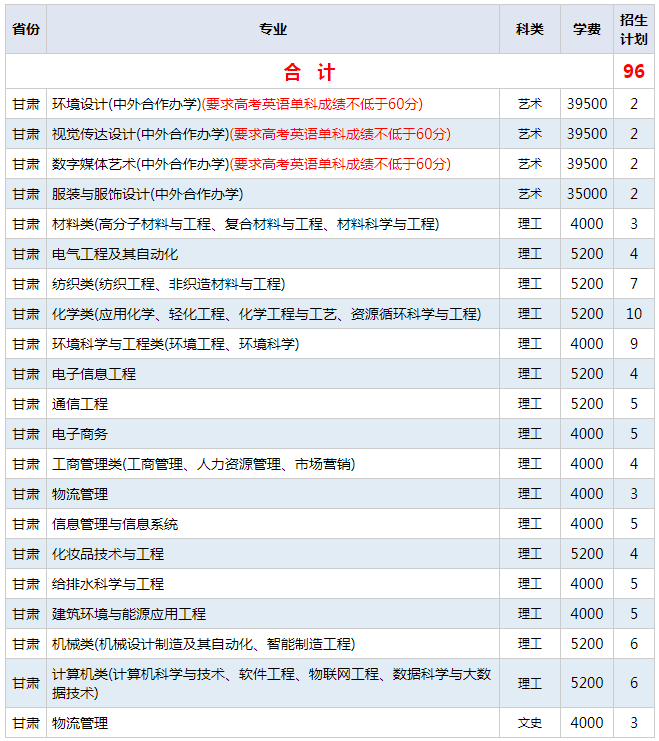
Task: Select the 建筑环境与能源应用工程 major cell
Action: pos(273,614)
